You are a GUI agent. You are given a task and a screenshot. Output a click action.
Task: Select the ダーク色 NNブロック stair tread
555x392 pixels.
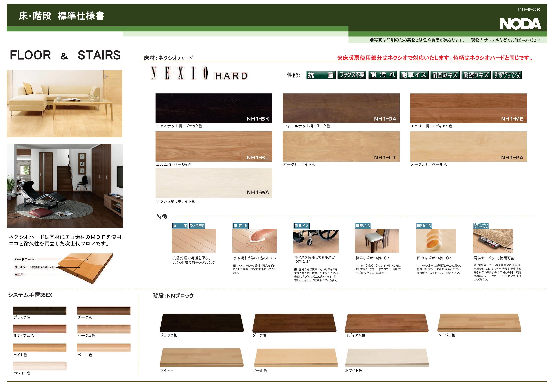point(294,323)
